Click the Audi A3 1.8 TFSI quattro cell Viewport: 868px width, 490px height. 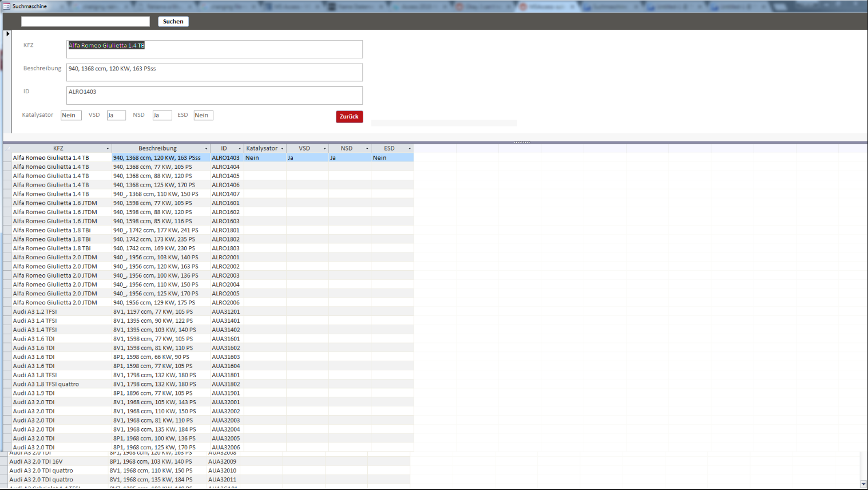(62, 384)
